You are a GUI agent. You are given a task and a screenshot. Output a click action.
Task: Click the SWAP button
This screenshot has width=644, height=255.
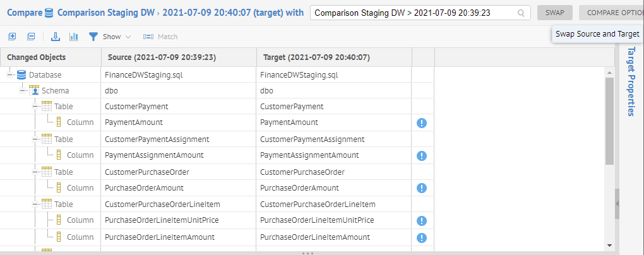coord(555,13)
